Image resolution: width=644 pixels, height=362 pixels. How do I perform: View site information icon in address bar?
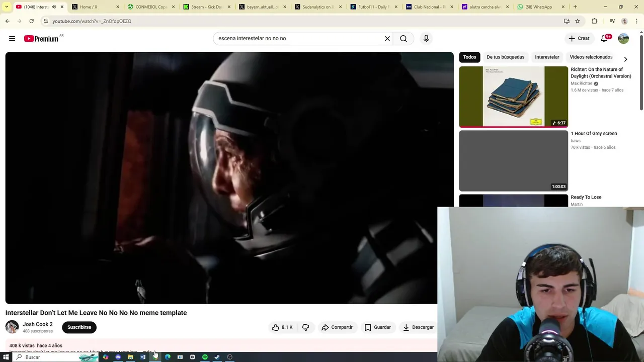[x=46, y=21]
